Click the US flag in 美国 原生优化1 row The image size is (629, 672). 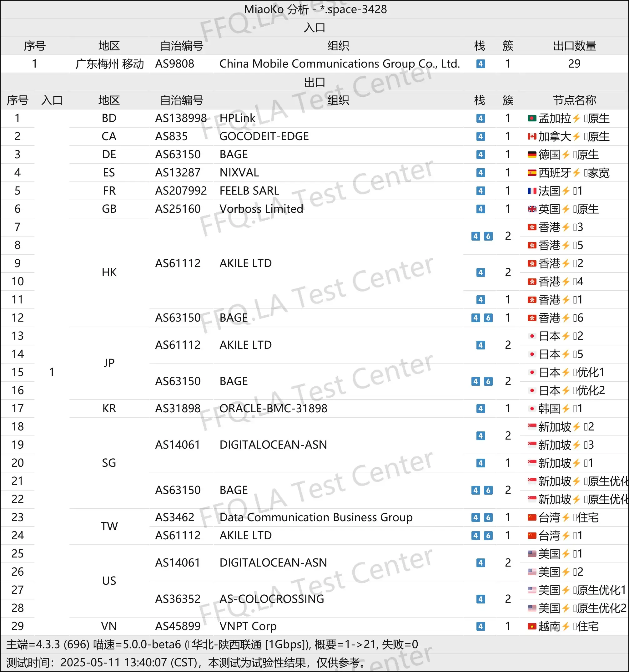(x=532, y=590)
